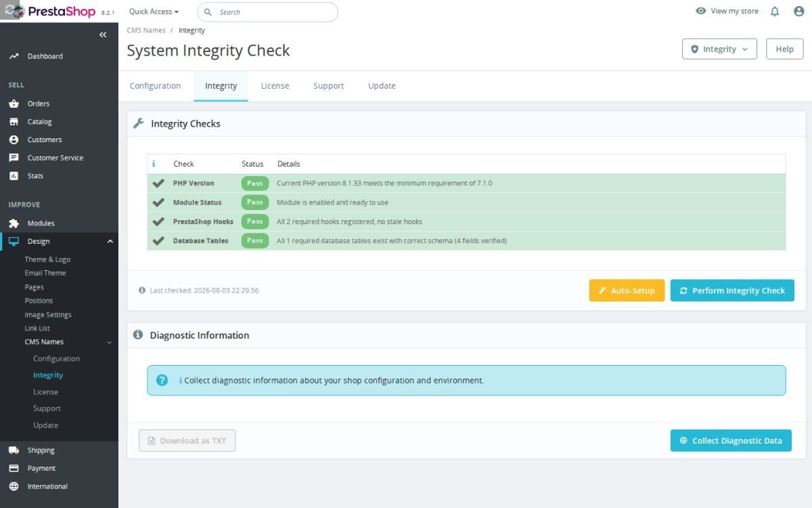The height and width of the screenshot is (508, 812).
Task: Click the Auto-Setup button
Action: click(x=627, y=291)
